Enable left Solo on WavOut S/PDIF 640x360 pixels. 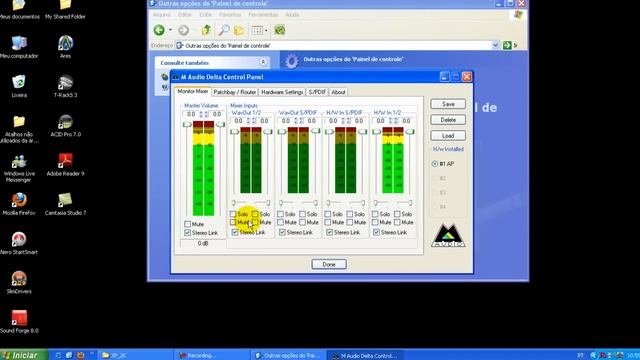(x=280, y=214)
